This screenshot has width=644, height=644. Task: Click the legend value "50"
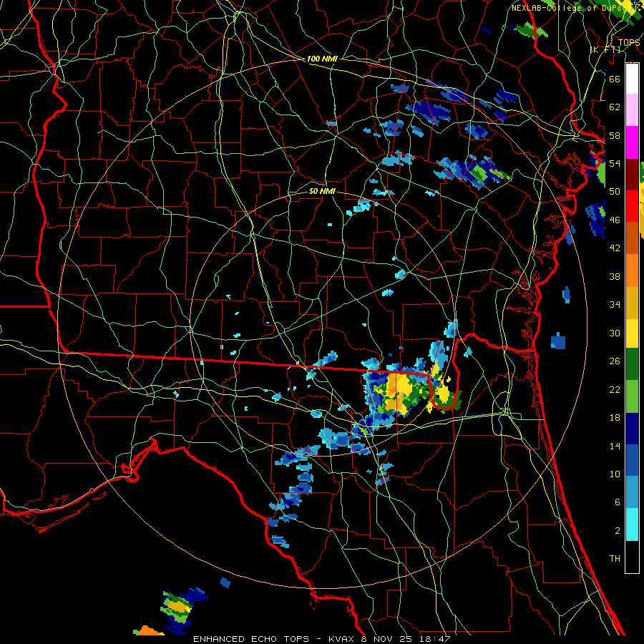[615, 191]
